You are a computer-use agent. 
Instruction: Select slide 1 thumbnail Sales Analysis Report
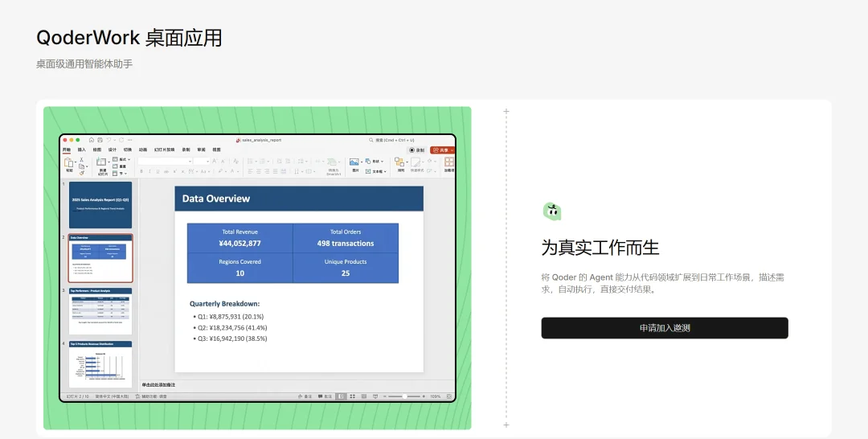(x=100, y=205)
